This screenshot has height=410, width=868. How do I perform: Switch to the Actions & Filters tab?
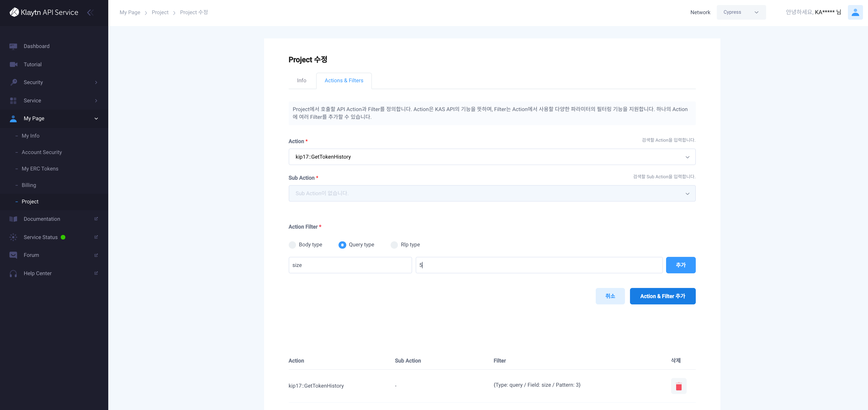tap(344, 81)
